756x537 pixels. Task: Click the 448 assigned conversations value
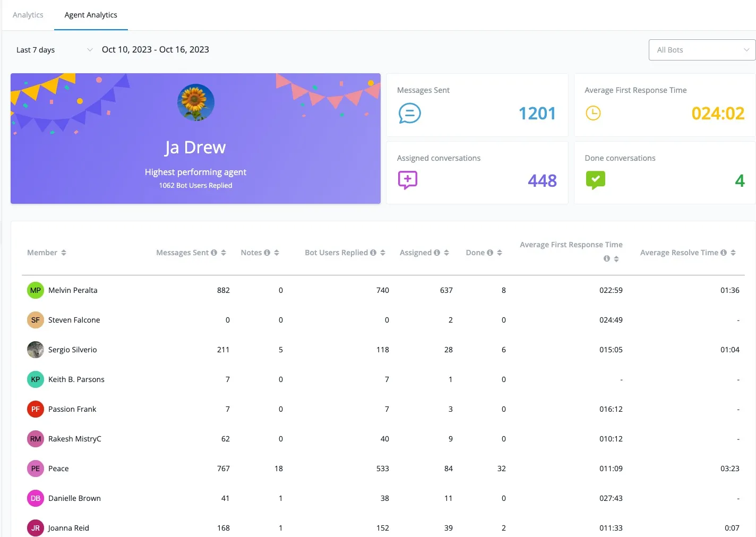[542, 180]
